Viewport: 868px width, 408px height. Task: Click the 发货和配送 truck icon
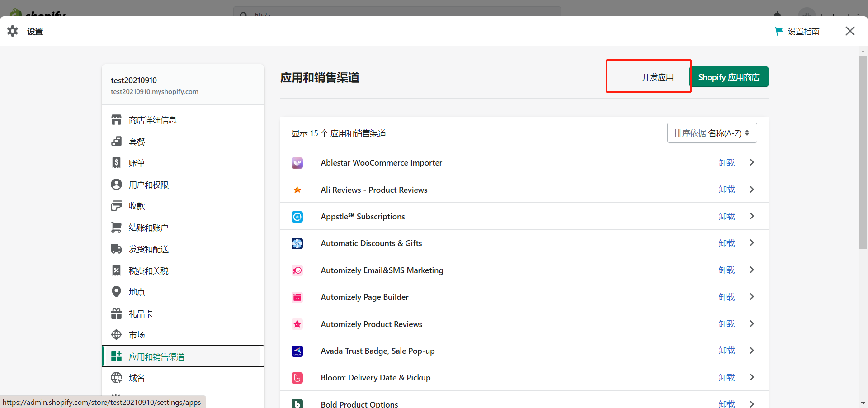(117, 249)
